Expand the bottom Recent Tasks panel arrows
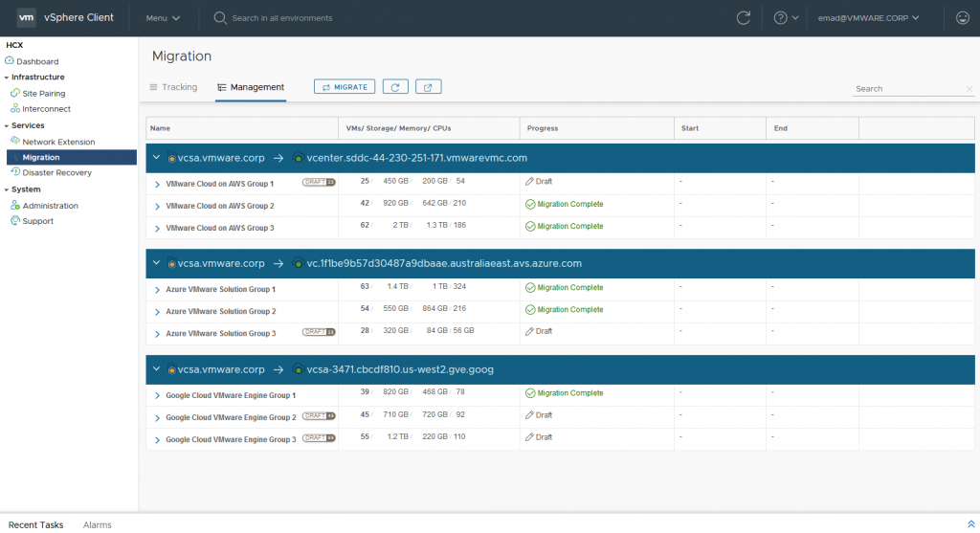The height and width of the screenshot is (533, 980). pos(970,524)
